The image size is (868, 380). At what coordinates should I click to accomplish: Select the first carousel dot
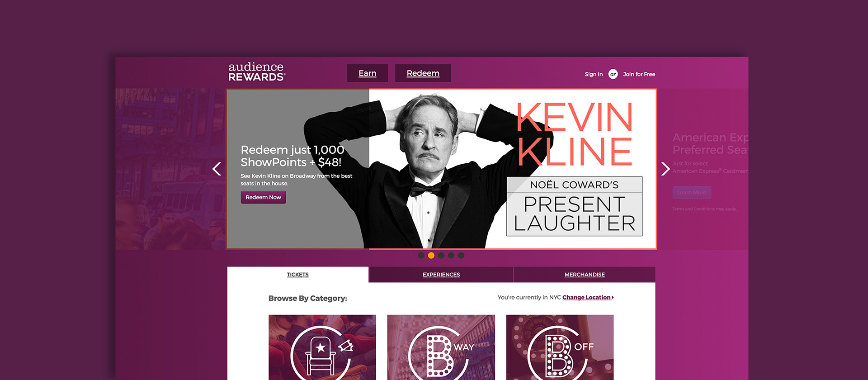pyautogui.click(x=421, y=256)
